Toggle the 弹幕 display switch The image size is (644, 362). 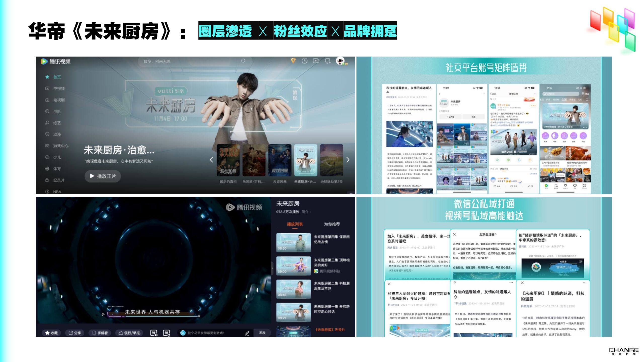click(x=154, y=333)
